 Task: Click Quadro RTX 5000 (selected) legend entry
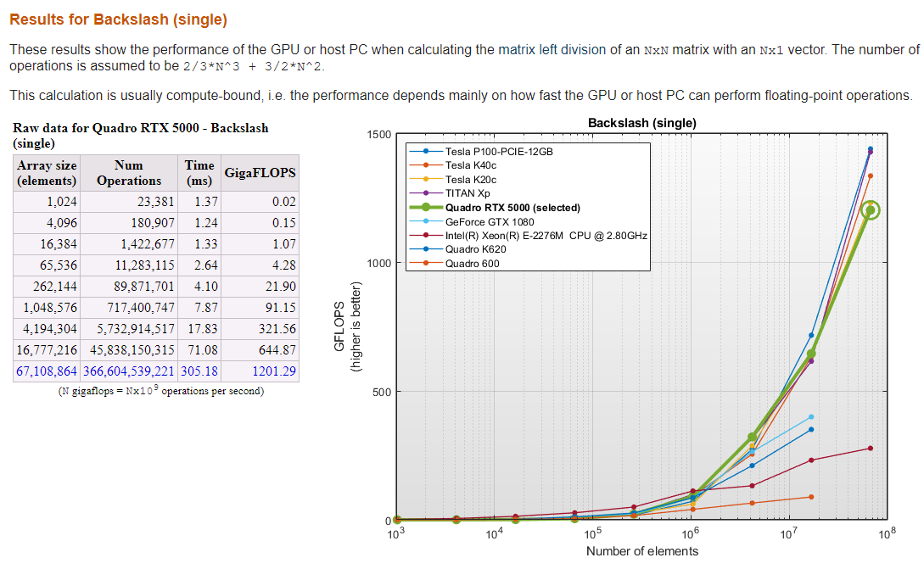click(501, 208)
